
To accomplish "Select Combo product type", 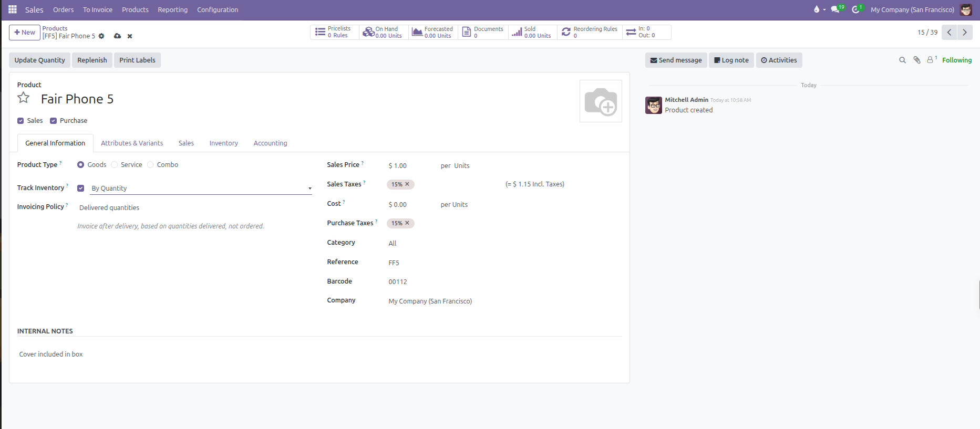I will point(150,165).
